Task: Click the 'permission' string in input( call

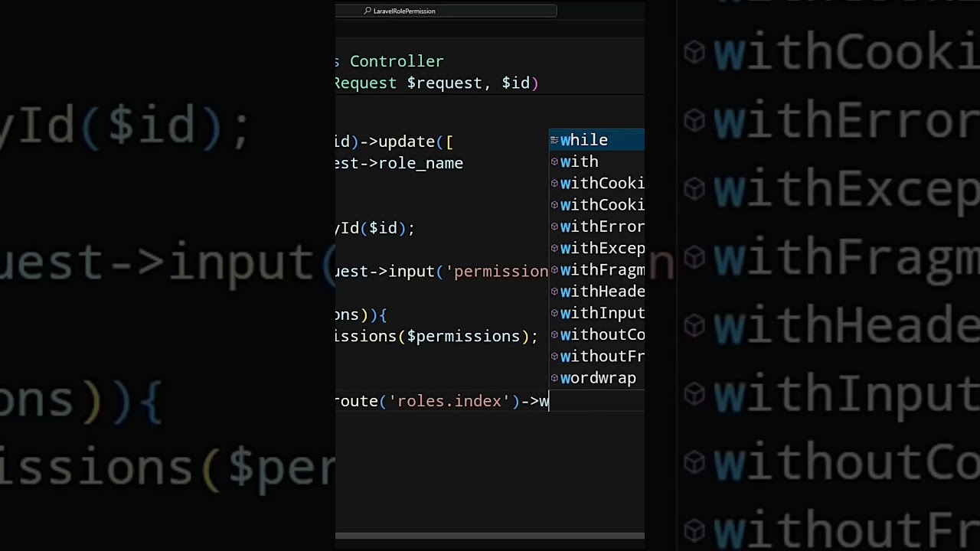Action: 497,272
